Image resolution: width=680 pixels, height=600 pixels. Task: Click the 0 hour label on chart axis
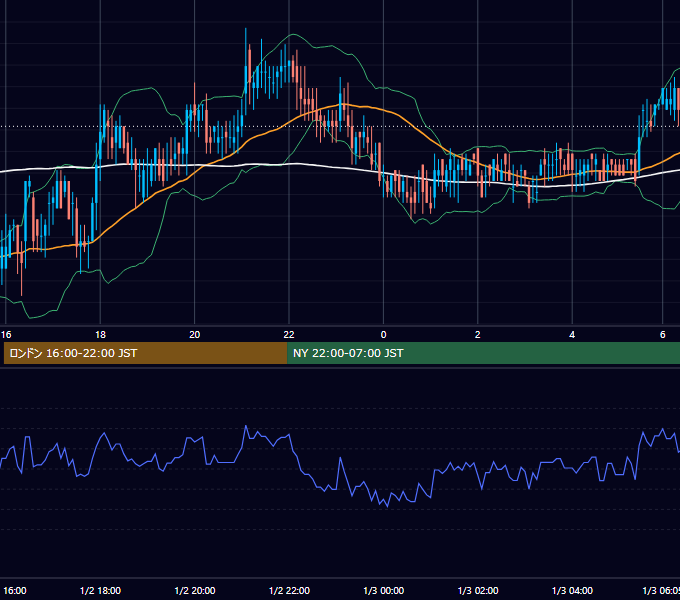click(383, 335)
